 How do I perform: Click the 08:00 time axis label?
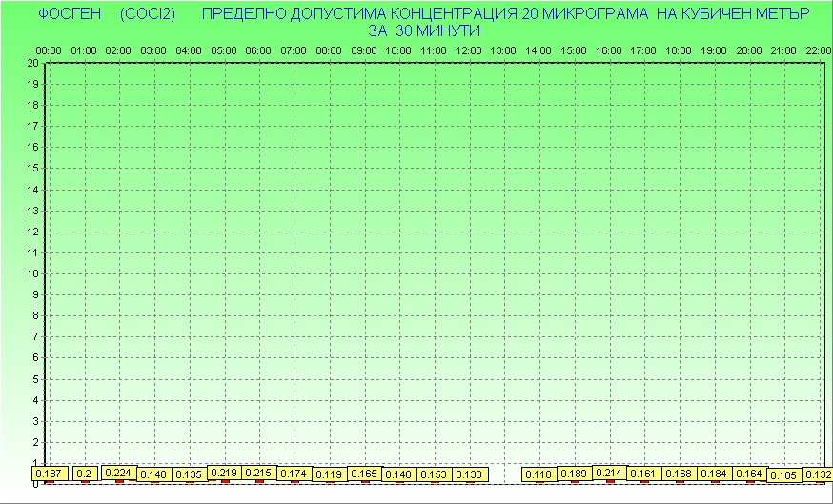pyautogui.click(x=328, y=51)
